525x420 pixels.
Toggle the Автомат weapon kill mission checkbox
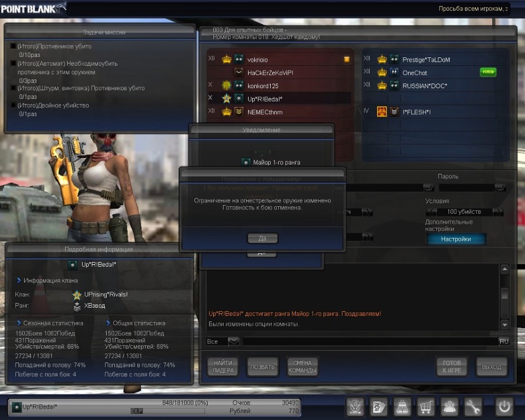13,63
